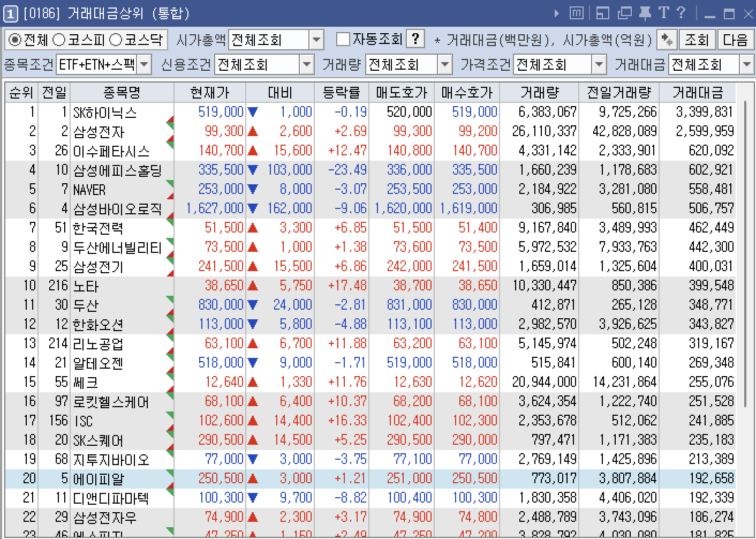Image resolution: width=756 pixels, height=539 pixels.
Task: Click the window layout icon in the title bar
Action: pos(603,13)
